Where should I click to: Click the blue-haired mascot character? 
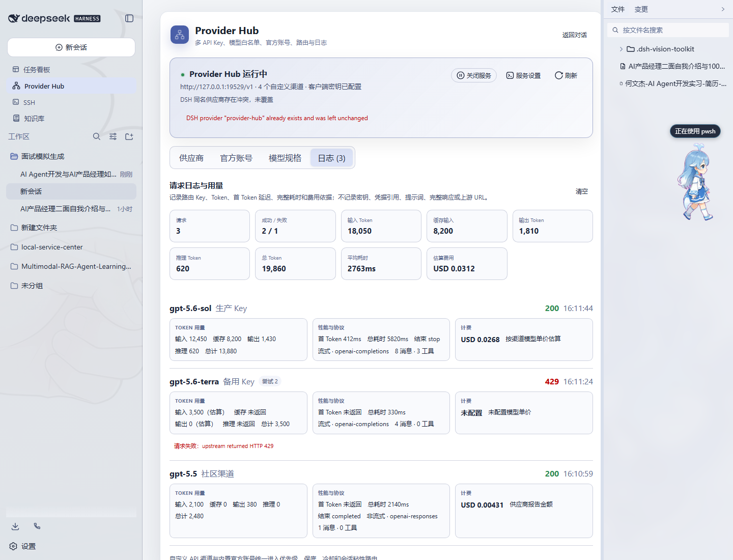695,182
